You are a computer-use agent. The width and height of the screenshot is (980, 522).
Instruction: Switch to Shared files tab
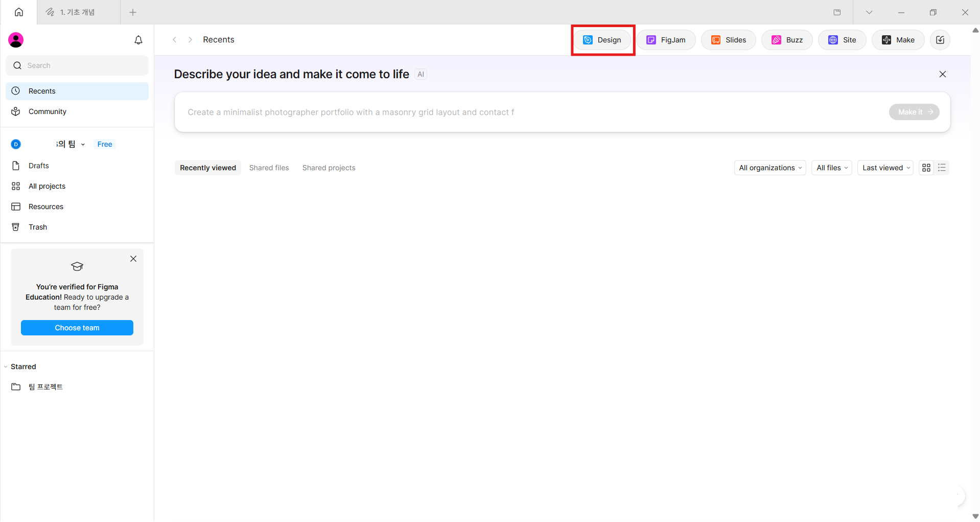(269, 168)
